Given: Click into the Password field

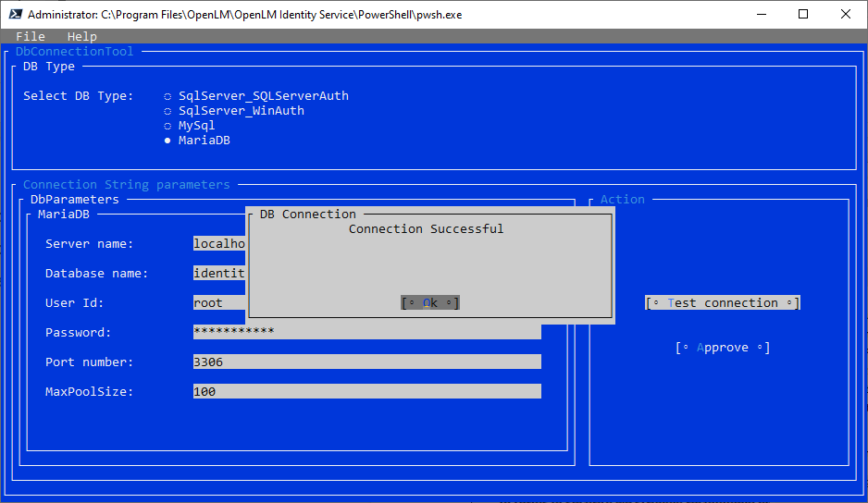Looking at the screenshot, I should pos(366,333).
